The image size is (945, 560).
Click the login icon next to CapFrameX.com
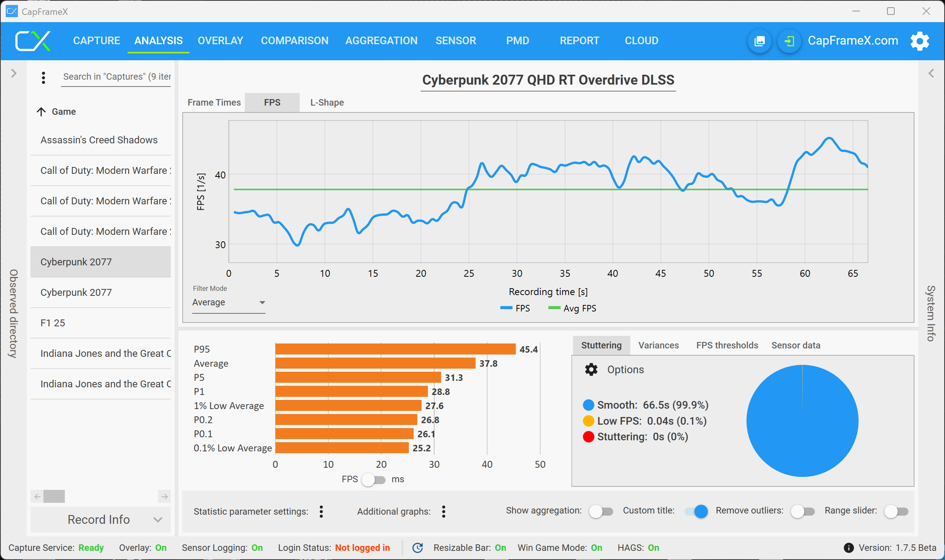[789, 41]
